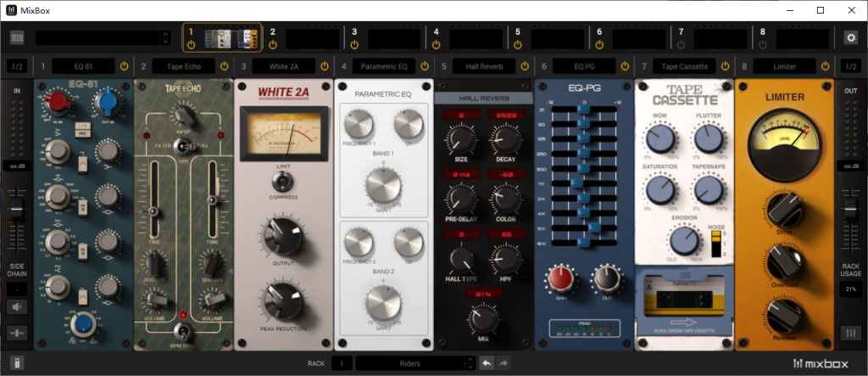Click the 1K band slider on EQ-PG
Viewport: 868px width, 376px height.
(575, 182)
